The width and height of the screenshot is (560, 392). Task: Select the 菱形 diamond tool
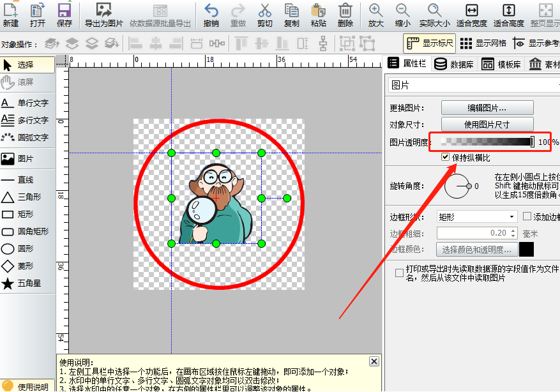tap(27, 266)
